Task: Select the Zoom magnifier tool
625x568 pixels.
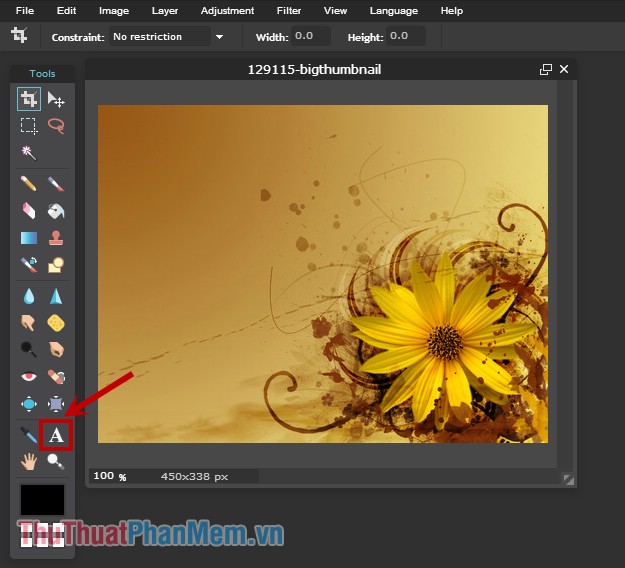Action: [x=56, y=462]
